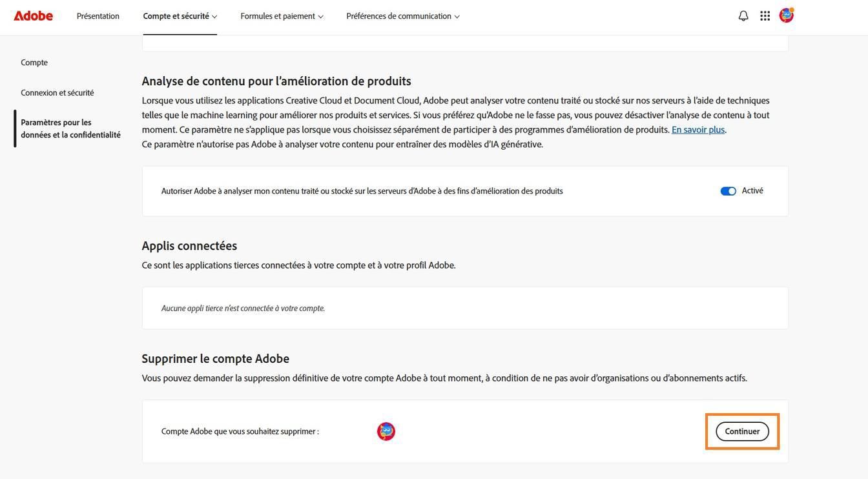Viewport: 868px width, 479px height.
Task: Click the Ce sont les applications tierces description
Action: [299, 265]
